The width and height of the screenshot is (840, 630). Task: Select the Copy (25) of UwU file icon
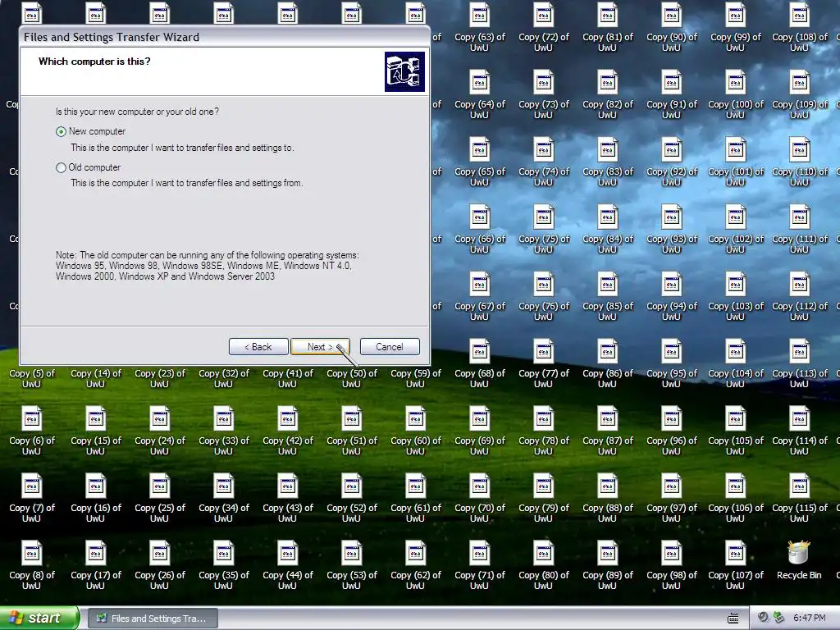pyautogui.click(x=160, y=486)
